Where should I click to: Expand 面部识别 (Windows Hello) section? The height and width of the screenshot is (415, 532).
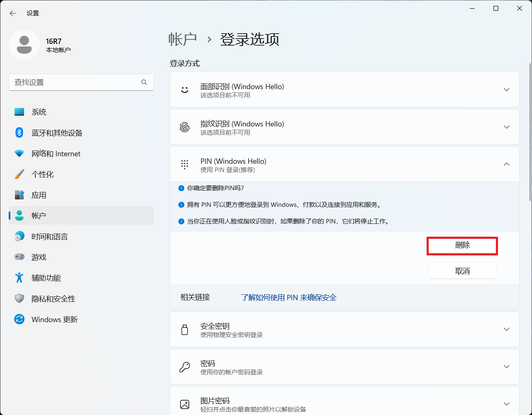click(506, 90)
